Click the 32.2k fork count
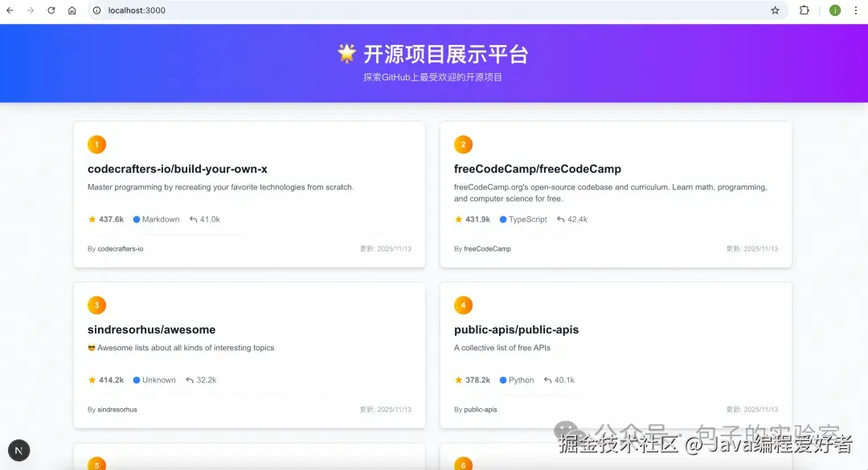The width and height of the screenshot is (868, 470). point(207,380)
